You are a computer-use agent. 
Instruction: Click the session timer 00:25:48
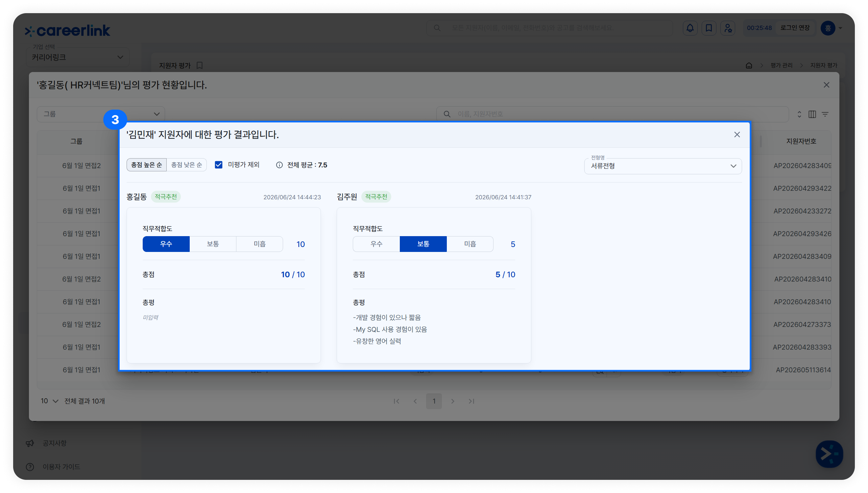(x=759, y=28)
